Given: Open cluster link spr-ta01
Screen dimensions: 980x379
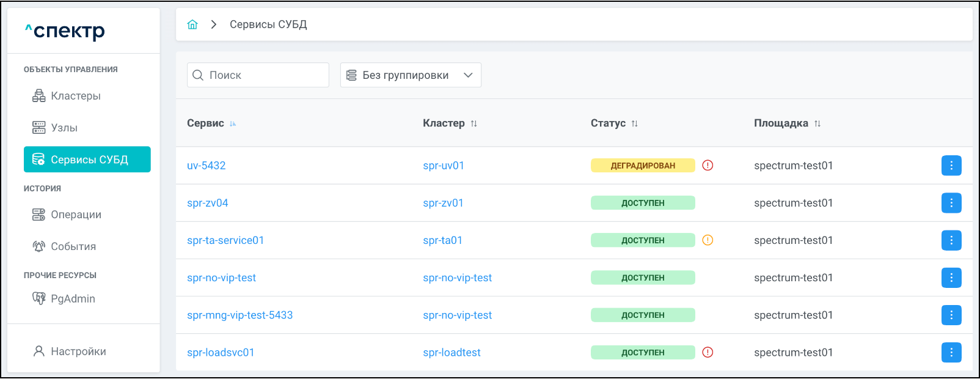Looking at the screenshot, I should point(442,240).
